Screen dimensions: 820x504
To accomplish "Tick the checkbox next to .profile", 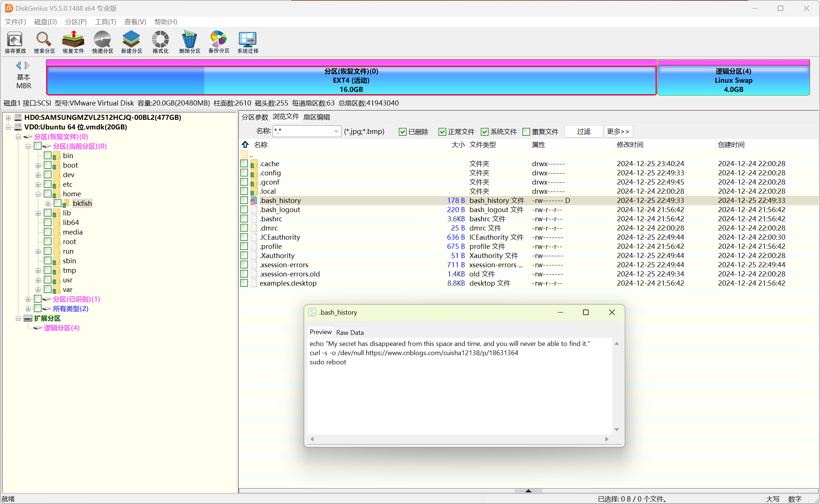I will pyautogui.click(x=244, y=246).
